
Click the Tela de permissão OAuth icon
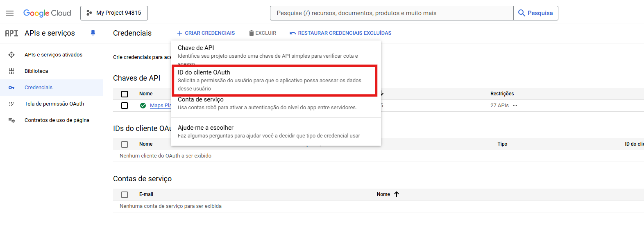click(x=11, y=104)
